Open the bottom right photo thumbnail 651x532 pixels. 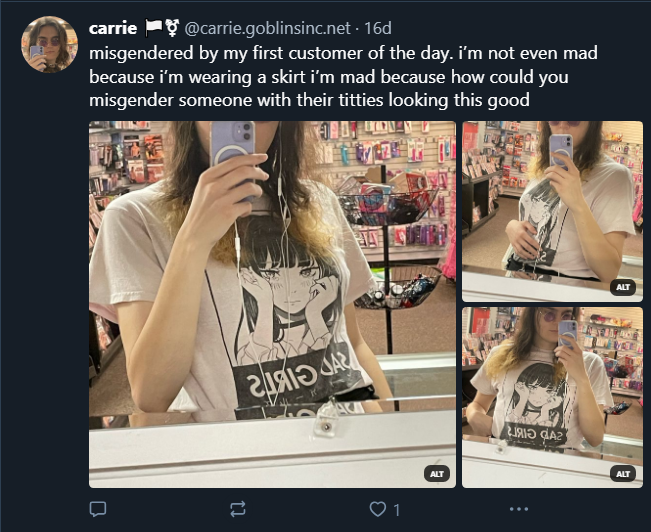(x=552, y=397)
